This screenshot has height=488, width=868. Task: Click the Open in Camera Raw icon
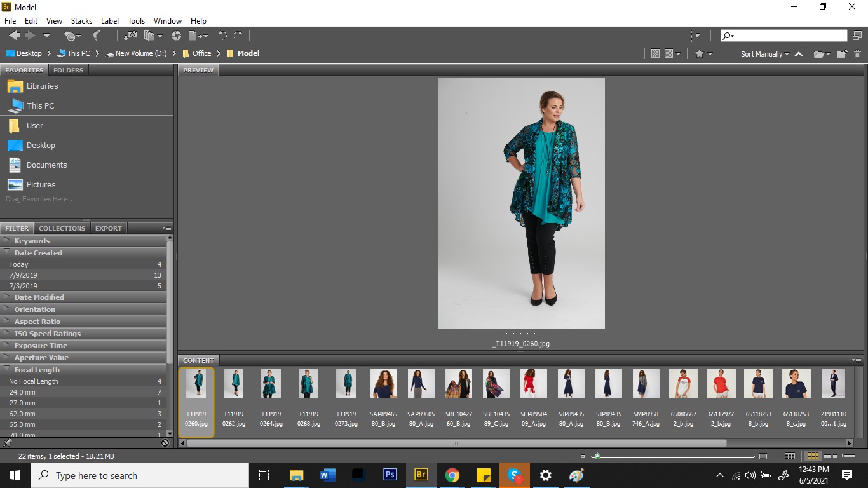pos(177,36)
